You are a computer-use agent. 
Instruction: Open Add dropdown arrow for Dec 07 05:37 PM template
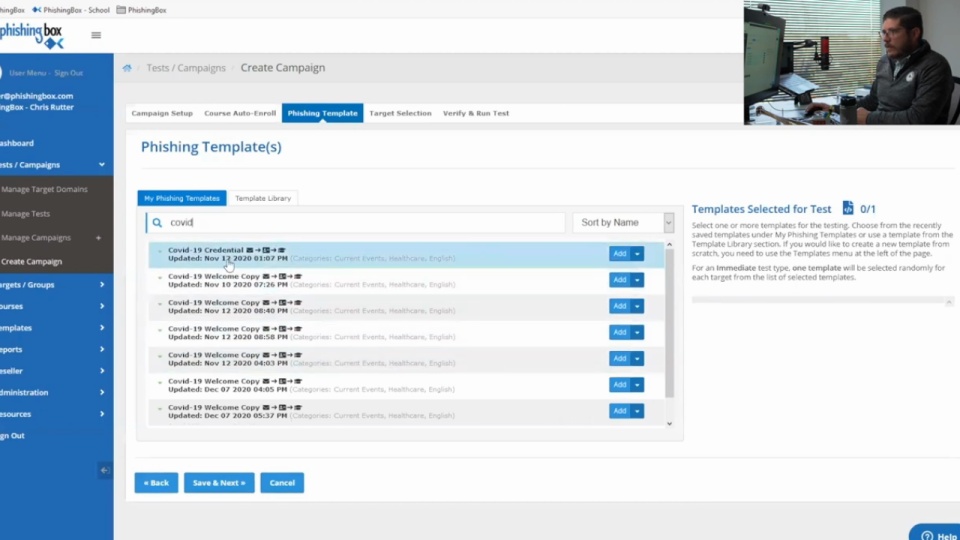[637, 411]
